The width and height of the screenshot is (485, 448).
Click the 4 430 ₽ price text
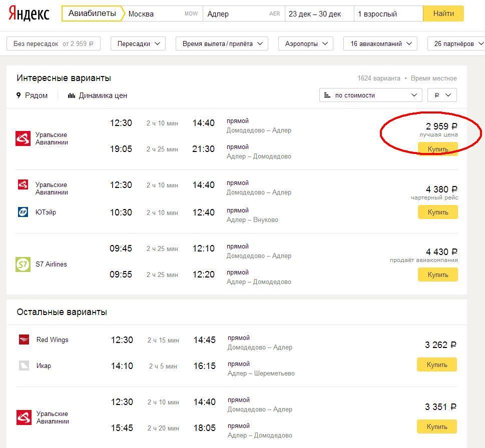pos(441,252)
